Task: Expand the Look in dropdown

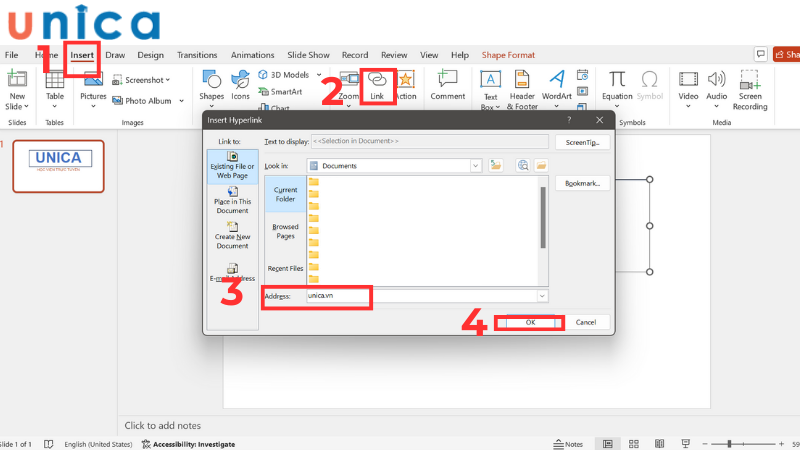Action: [476, 166]
